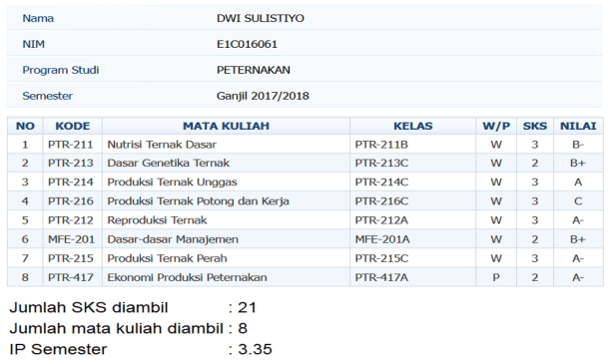Click class cell PTR-216C
Screen dimensions: 611x364
pos(381,201)
